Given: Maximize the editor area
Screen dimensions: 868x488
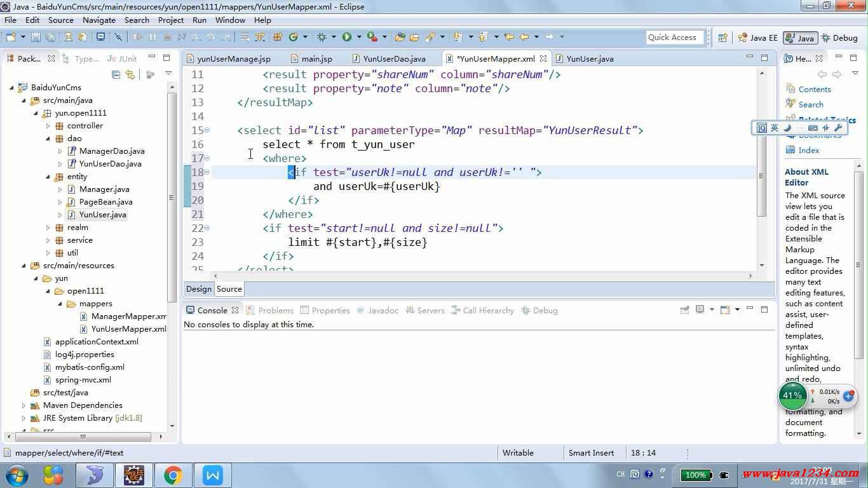Looking at the screenshot, I should pos(764,58).
